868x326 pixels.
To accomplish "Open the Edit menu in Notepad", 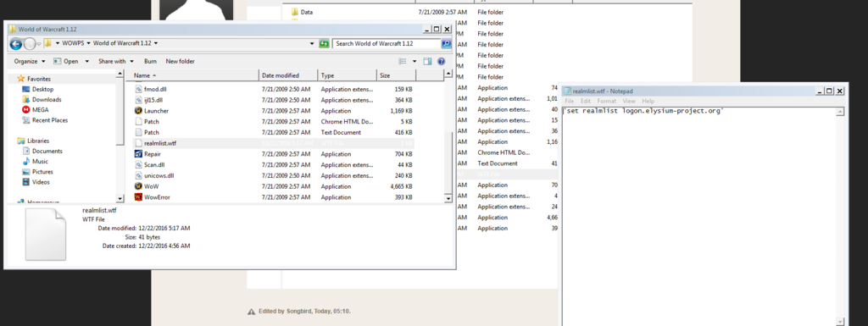I will tap(586, 101).
